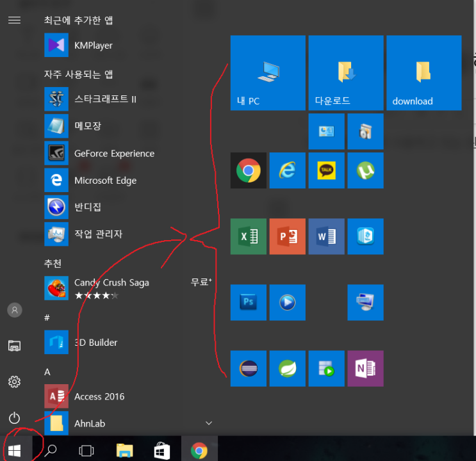The height and width of the screenshot is (461, 476).
Task: Launch the Word tile
Action: (326, 236)
